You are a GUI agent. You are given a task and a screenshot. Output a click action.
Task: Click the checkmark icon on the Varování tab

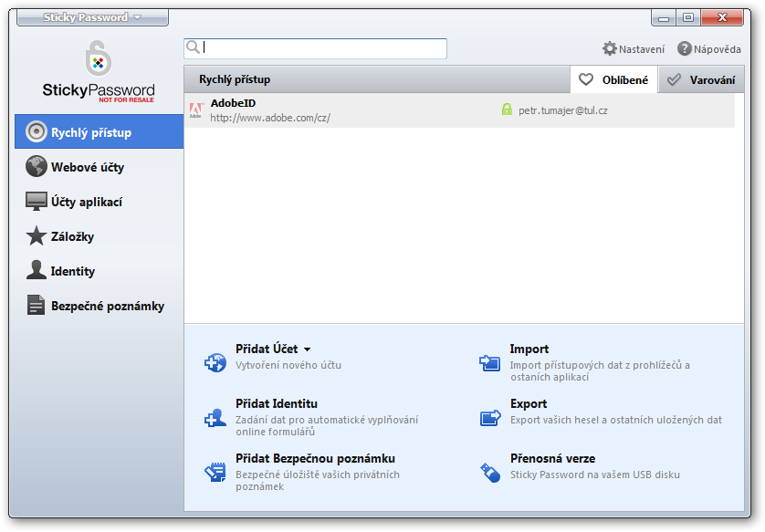click(x=674, y=79)
